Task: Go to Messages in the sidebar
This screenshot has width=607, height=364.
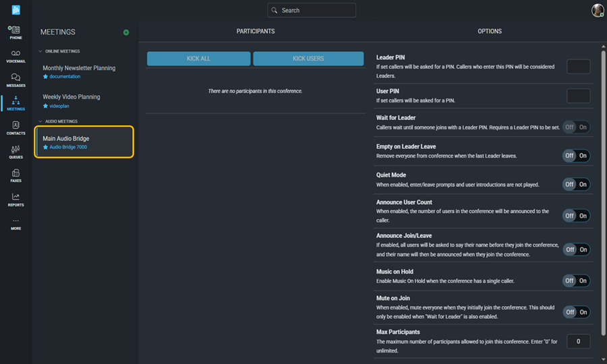Action: (x=16, y=80)
